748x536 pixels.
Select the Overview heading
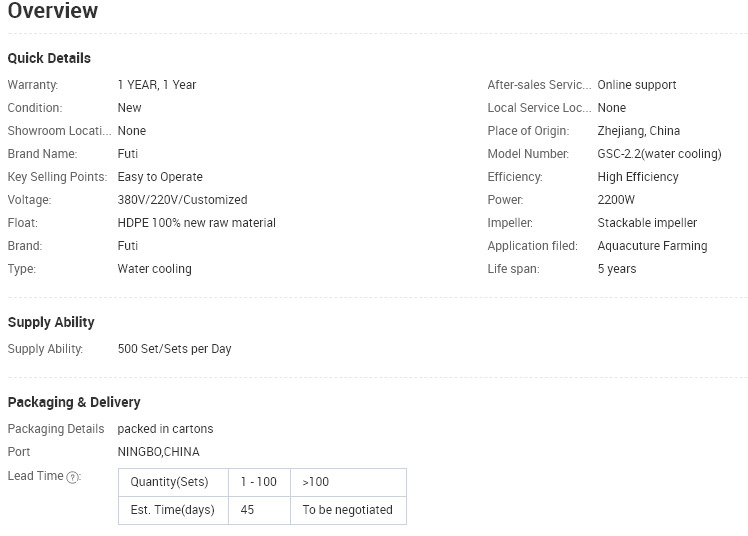pos(52,10)
